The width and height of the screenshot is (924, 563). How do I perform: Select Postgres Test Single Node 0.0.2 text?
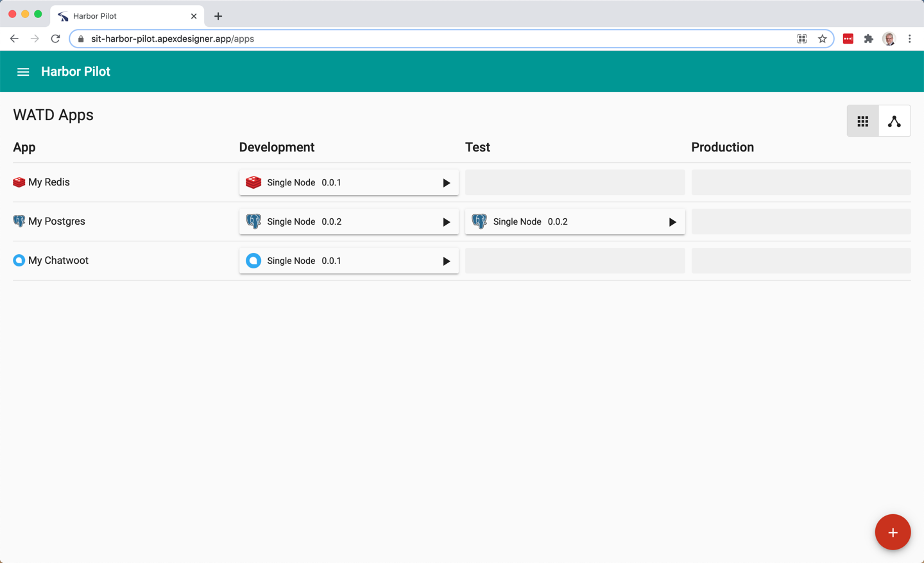click(x=530, y=222)
